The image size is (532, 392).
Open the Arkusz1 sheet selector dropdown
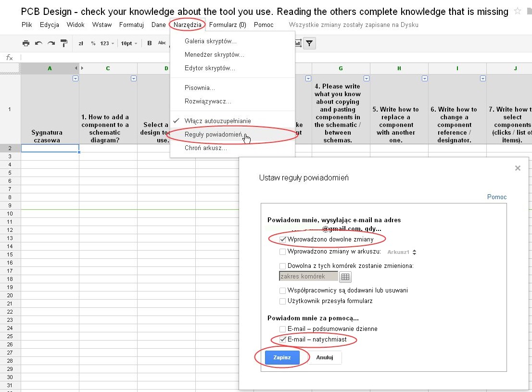(402, 252)
